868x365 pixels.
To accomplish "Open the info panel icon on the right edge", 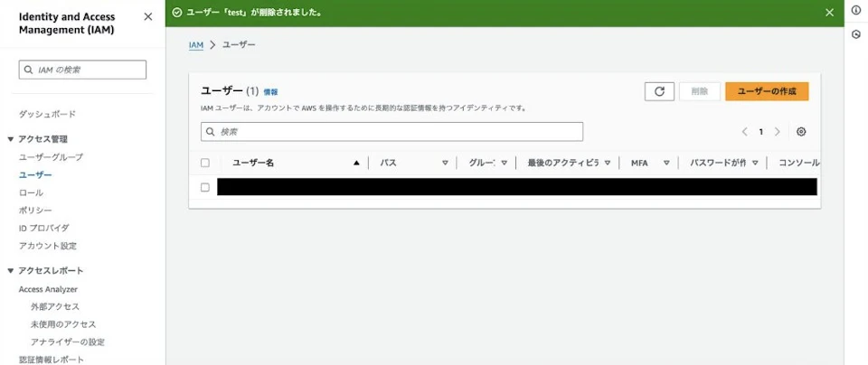I will point(856,11).
